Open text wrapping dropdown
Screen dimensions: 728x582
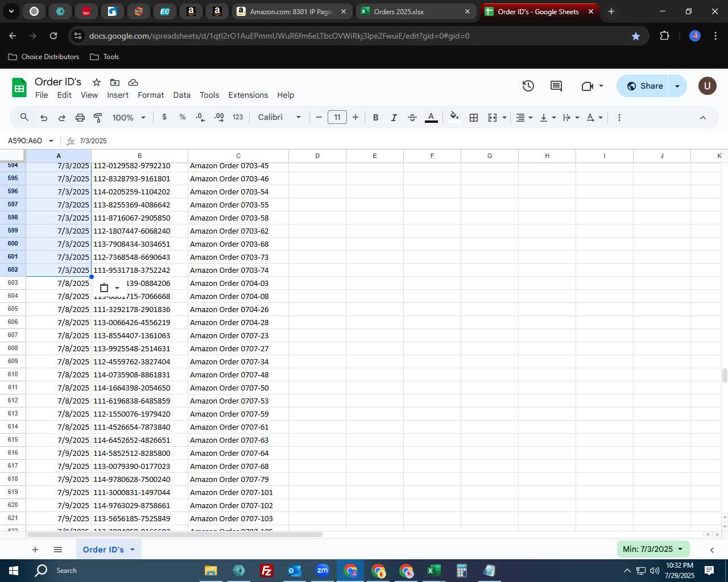(x=570, y=117)
